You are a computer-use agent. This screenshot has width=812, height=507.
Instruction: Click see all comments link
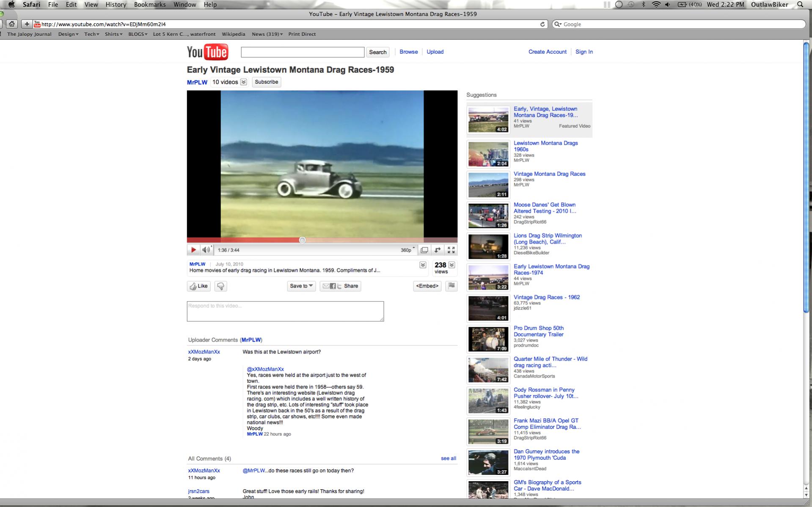[449, 458]
